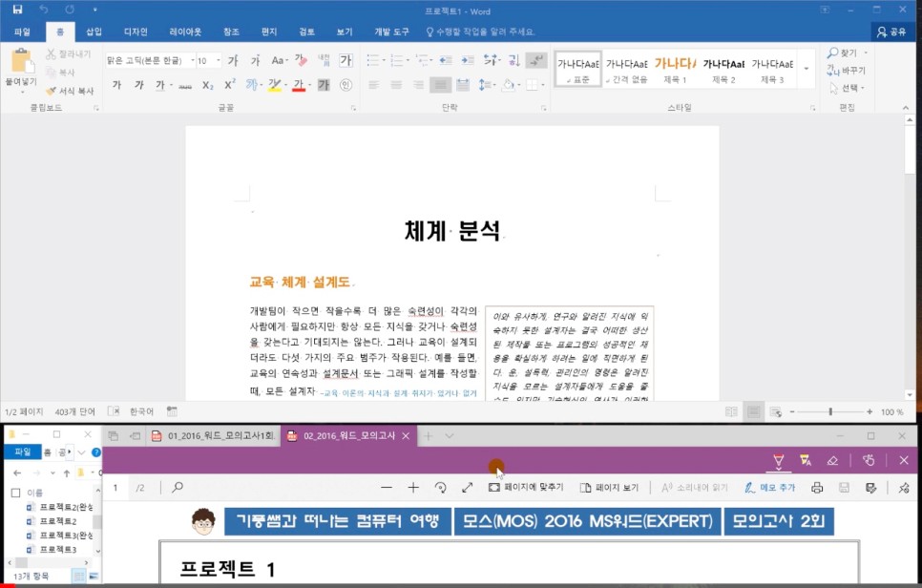Viewport: 922px width, 588px height.
Task: Select the 제목 1 style thumbnail
Action: click(675, 69)
